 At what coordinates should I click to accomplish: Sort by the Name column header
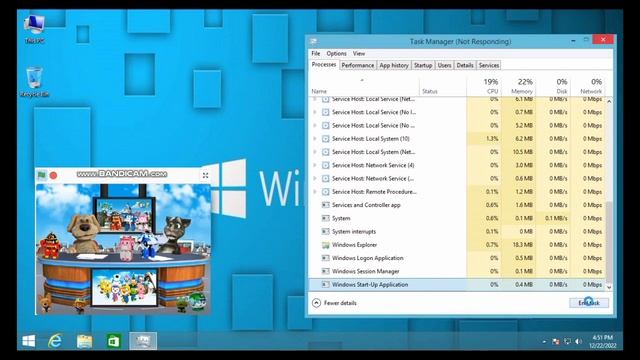coord(364,86)
